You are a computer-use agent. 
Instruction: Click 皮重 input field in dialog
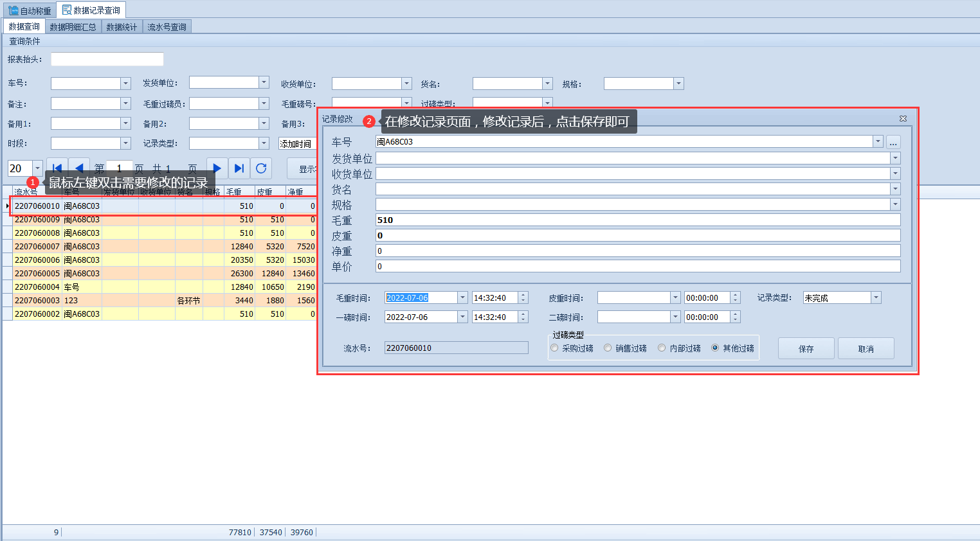point(638,235)
